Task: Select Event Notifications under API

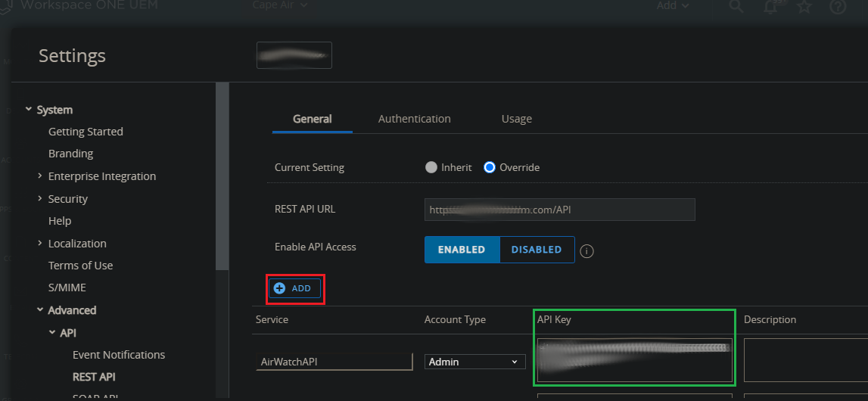Action: 119,355
